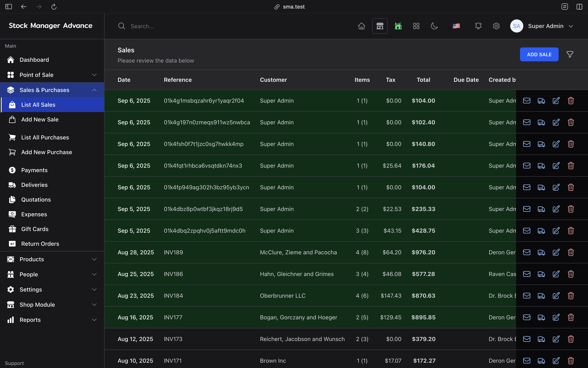Email the INV177 sale
The height and width of the screenshot is (368, 588).
(x=527, y=317)
